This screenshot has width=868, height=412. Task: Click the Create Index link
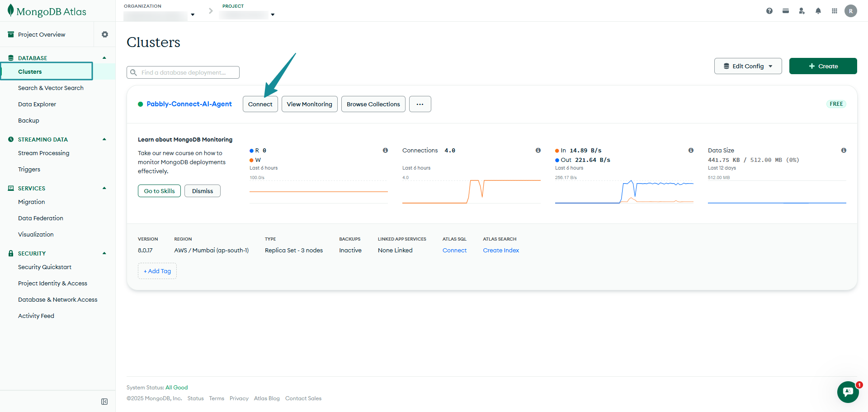[x=500, y=251]
